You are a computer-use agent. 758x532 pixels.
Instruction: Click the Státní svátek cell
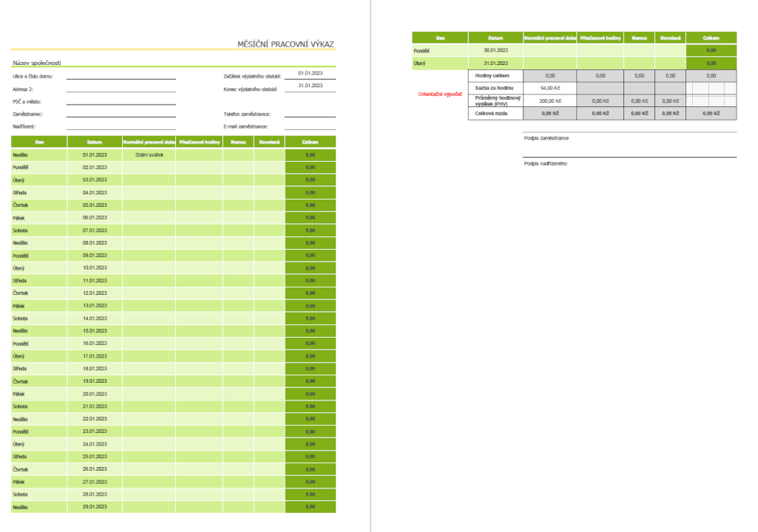pos(149,155)
